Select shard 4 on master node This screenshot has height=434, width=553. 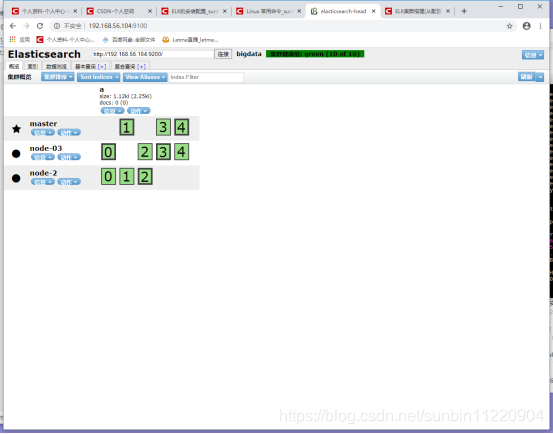(182, 127)
